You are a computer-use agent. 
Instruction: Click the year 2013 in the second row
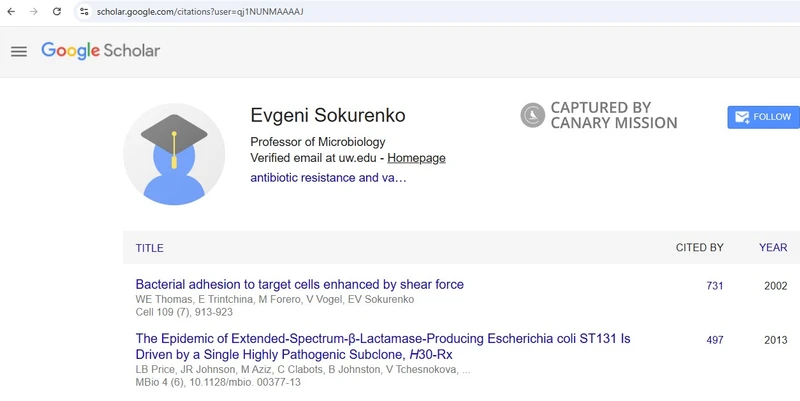[776, 340]
